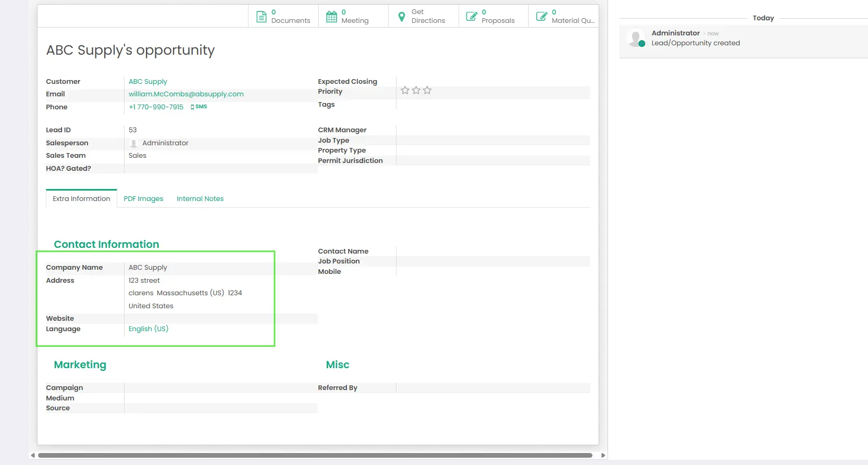
Task: Click the Get Directions map pin icon
Action: [x=402, y=17]
